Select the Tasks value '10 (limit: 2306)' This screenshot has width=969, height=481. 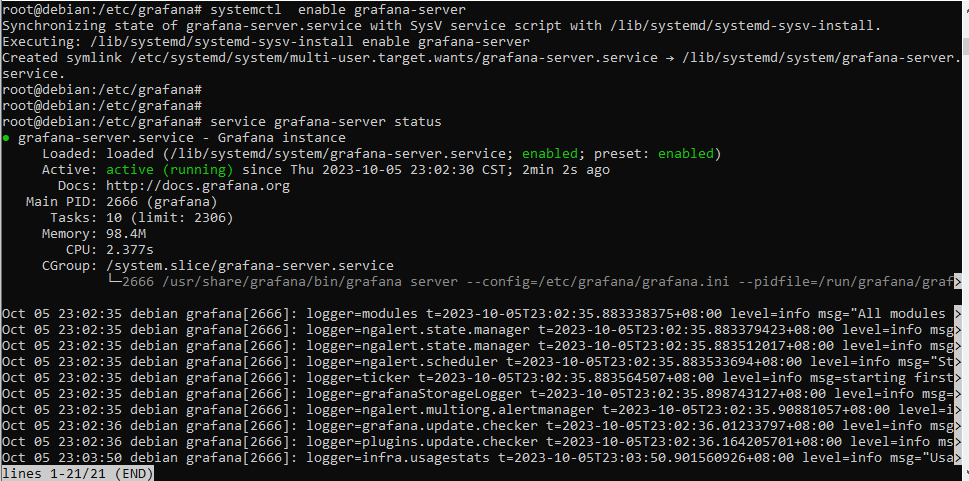[170, 218]
